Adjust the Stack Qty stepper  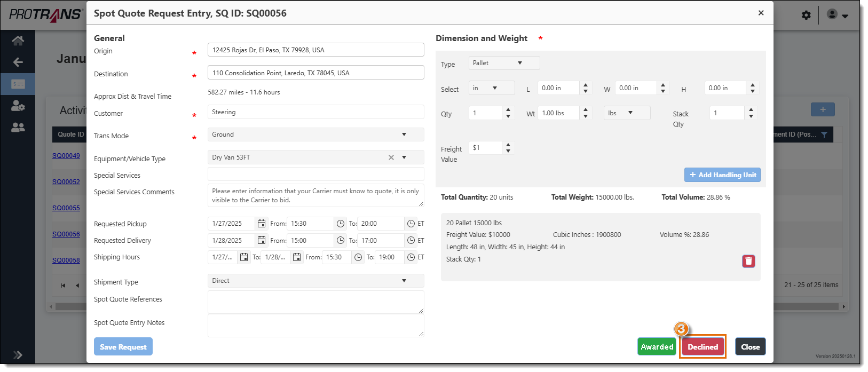click(x=751, y=113)
